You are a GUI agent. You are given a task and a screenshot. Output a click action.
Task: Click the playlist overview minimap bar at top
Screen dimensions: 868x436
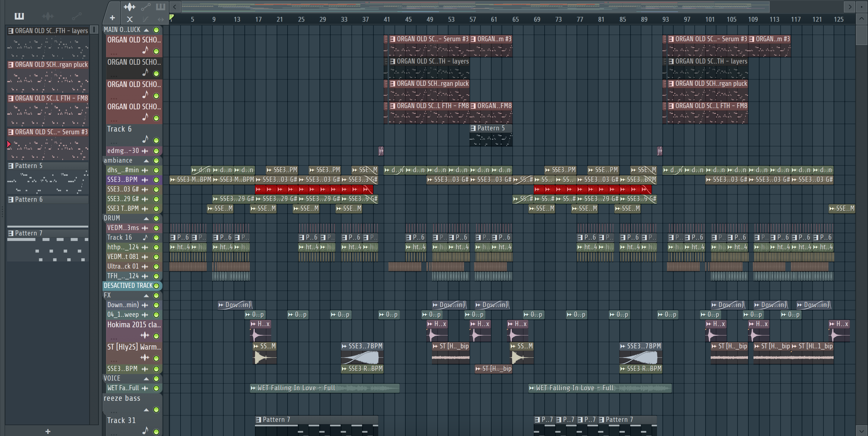click(x=475, y=6)
